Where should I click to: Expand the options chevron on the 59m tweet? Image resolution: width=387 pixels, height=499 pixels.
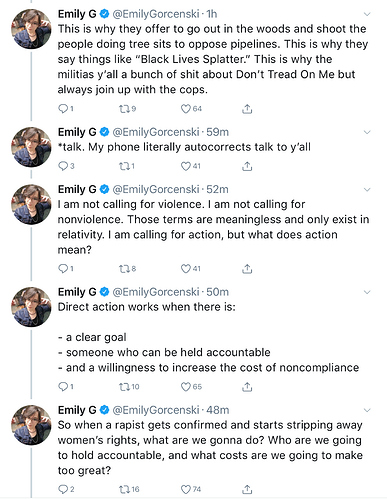[x=367, y=132]
